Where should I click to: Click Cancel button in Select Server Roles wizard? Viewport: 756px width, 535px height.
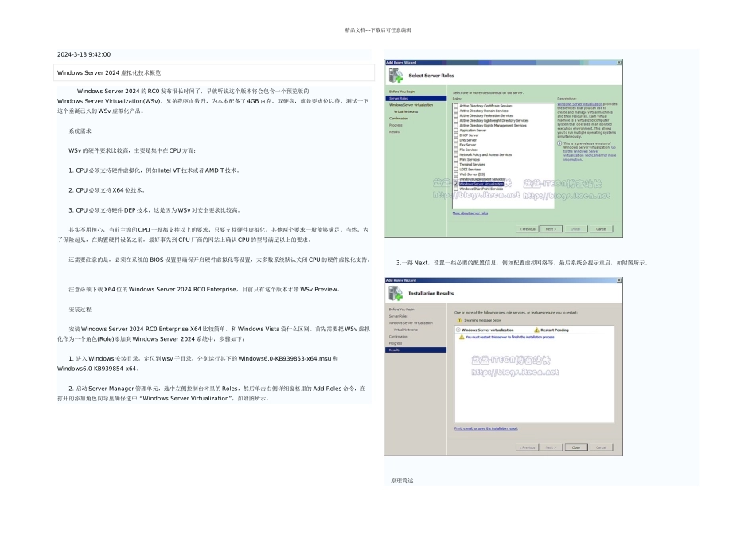[601, 229]
